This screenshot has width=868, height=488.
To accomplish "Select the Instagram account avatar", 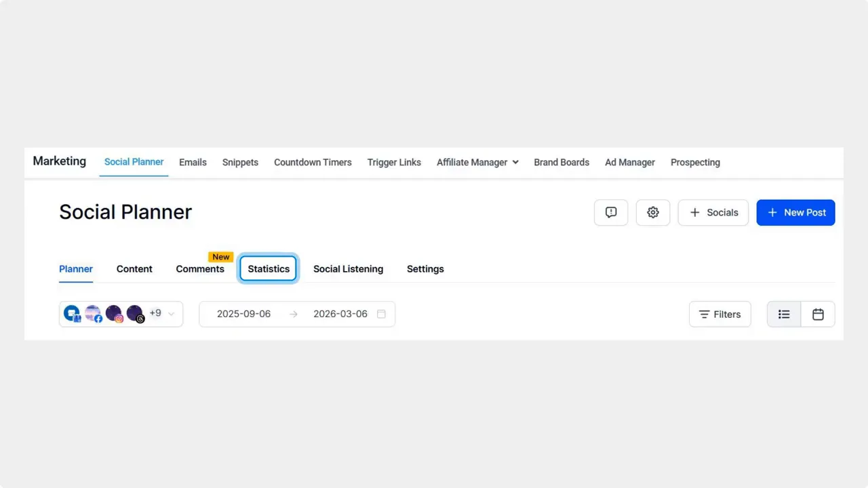I will (x=113, y=313).
